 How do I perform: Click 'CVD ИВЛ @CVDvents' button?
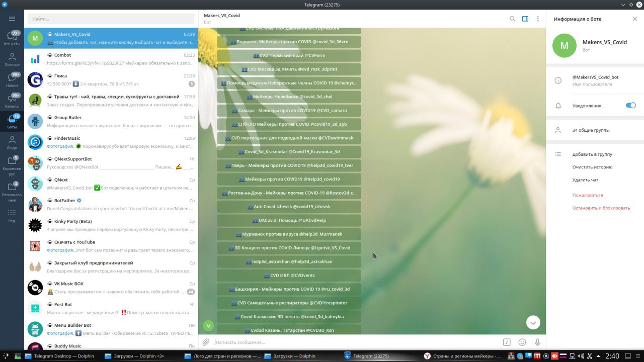coord(289,275)
